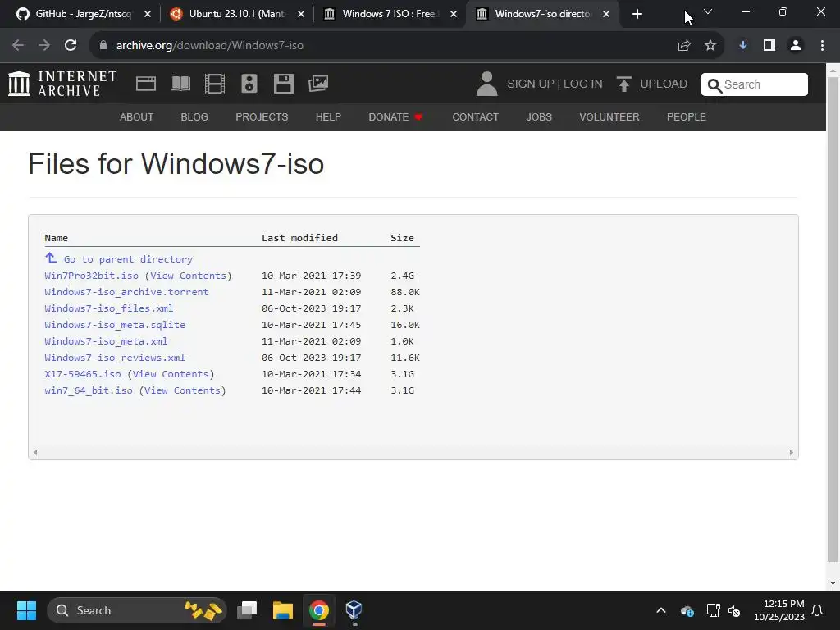This screenshot has height=630, width=840.
Task: Download Win7Pro32bit.iso file
Action: 92,276
